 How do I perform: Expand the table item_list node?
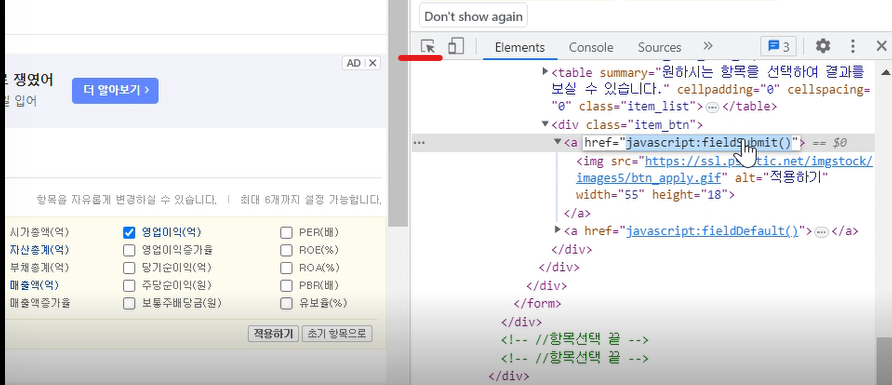(x=545, y=72)
